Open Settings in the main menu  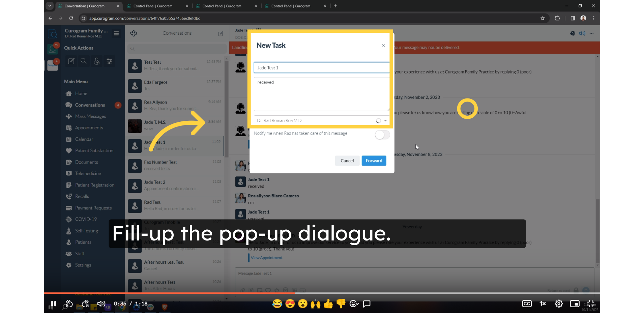83,265
